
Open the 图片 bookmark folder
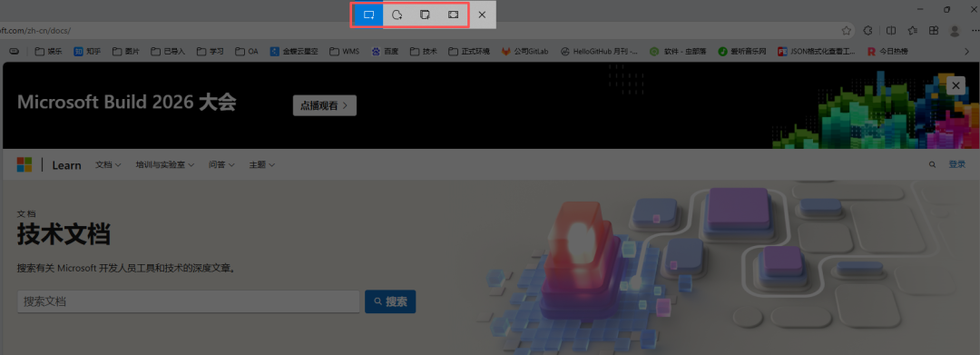125,51
